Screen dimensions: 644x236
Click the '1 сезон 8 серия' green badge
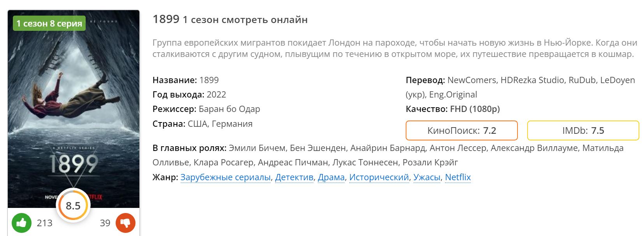pyautogui.click(x=49, y=23)
